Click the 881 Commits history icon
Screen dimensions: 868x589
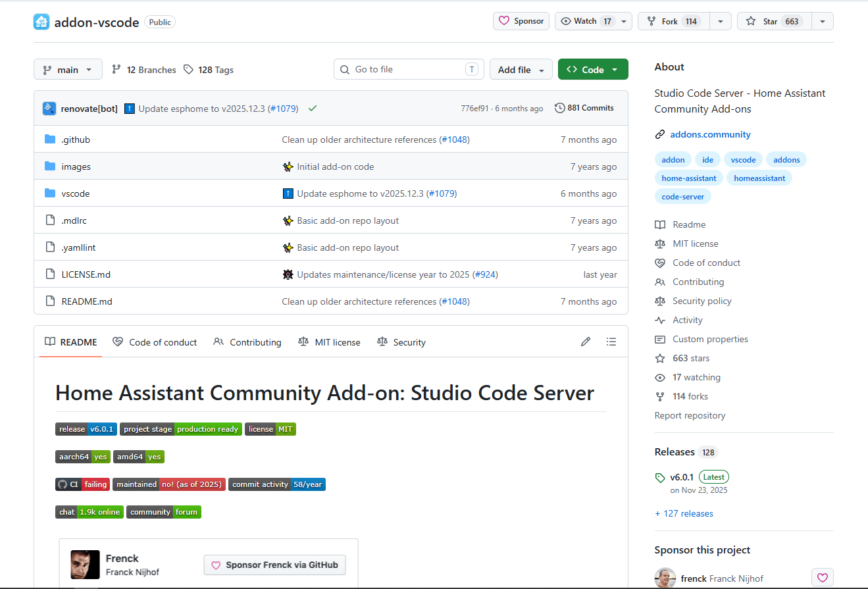point(560,108)
